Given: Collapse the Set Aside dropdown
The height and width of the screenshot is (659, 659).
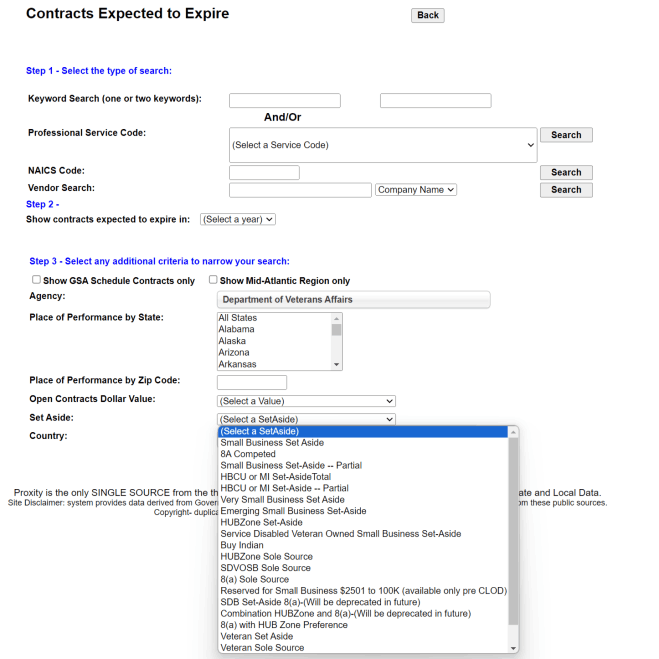Looking at the screenshot, I should coord(306,419).
